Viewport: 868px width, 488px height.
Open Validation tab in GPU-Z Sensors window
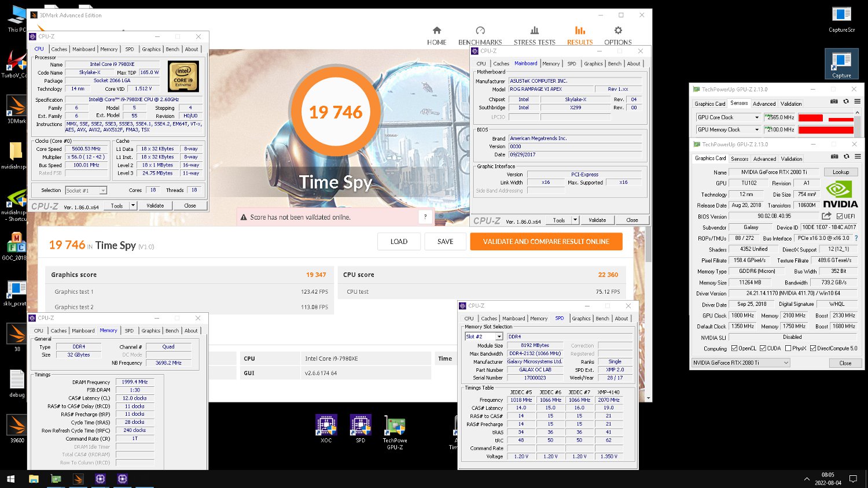791,103
